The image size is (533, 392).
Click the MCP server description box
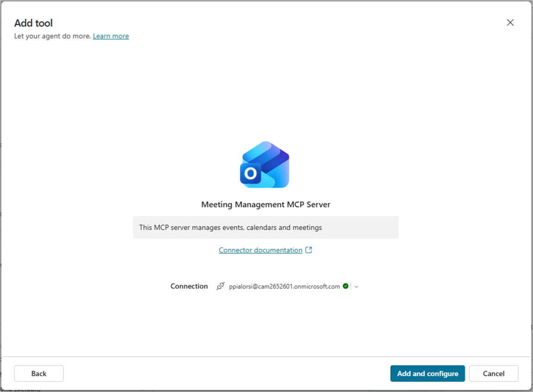266,227
